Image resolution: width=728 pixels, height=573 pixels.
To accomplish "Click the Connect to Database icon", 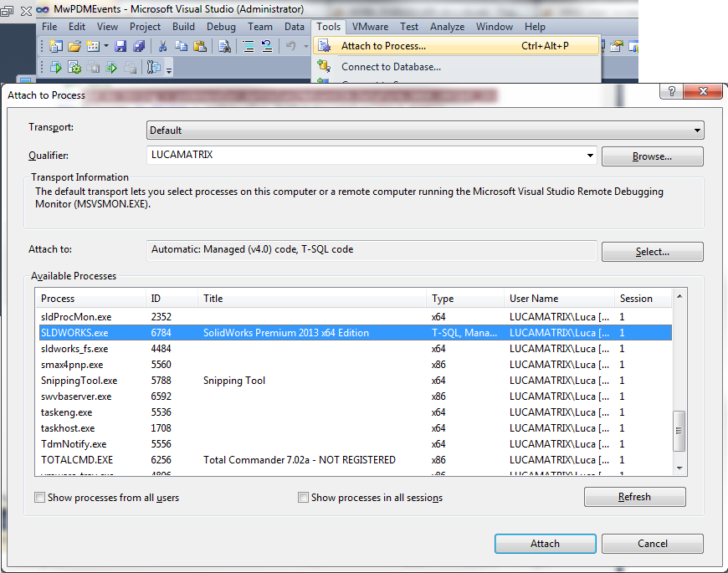I will (324, 66).
